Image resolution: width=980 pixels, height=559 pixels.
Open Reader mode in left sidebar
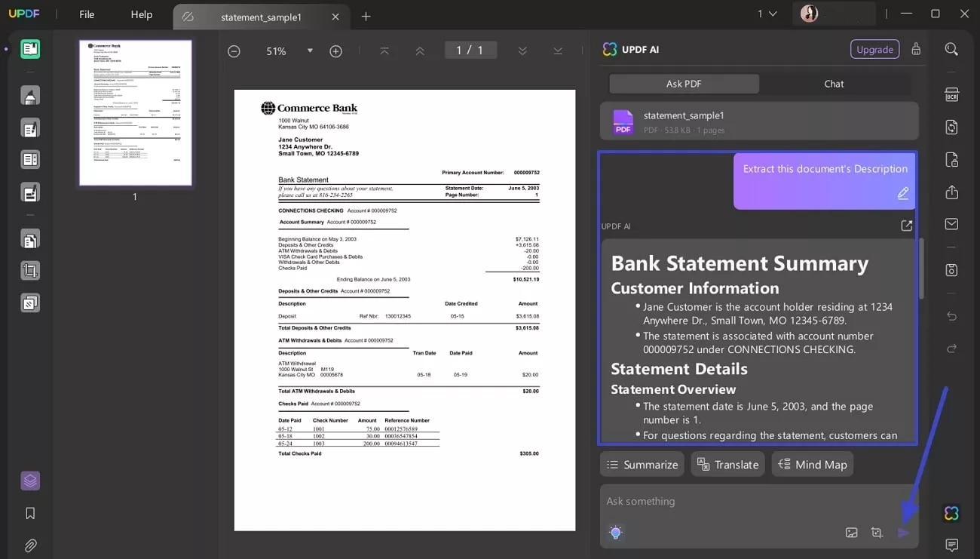pos(30,50)
